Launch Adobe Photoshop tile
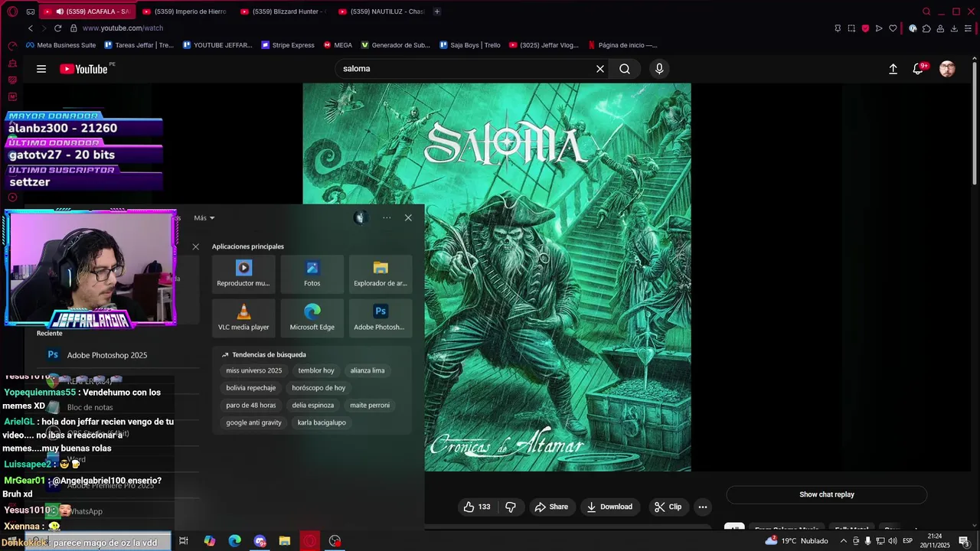980x551 pixels. pyautogui.click(x=381, y=318)
